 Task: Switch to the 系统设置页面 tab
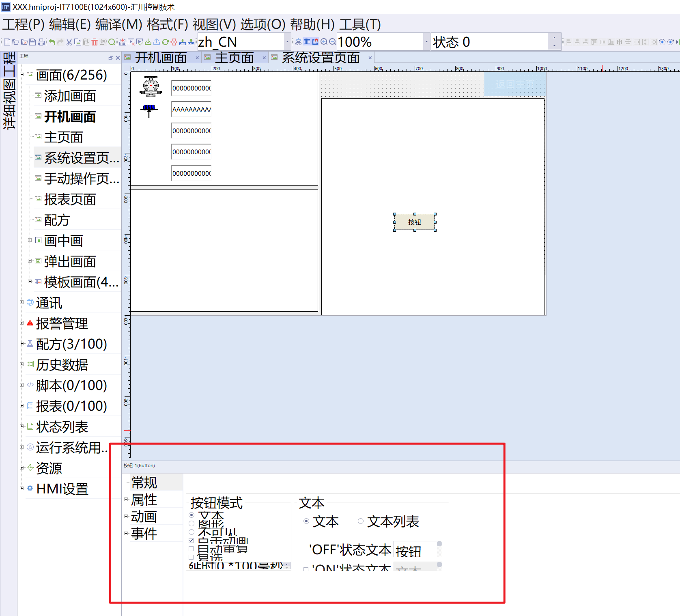321,58
